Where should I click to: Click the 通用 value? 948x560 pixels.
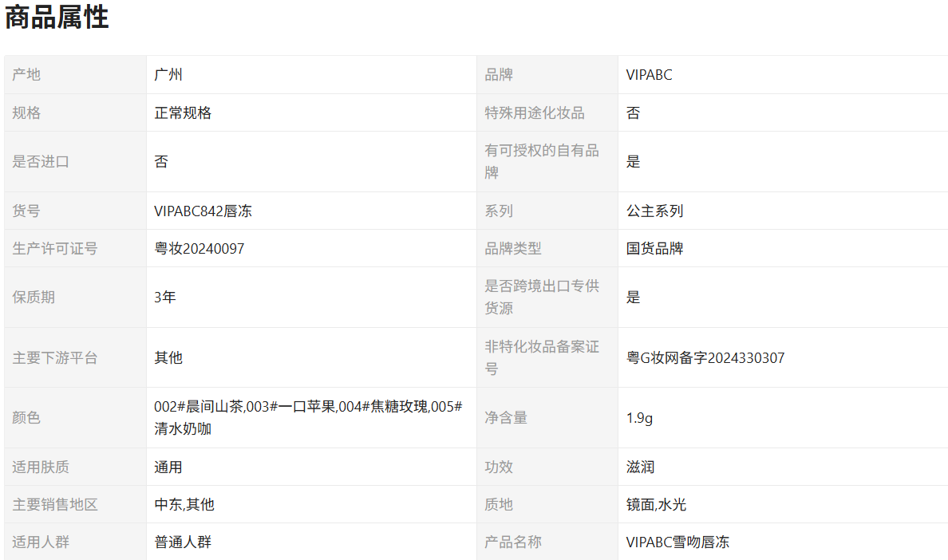pos(168,467)
